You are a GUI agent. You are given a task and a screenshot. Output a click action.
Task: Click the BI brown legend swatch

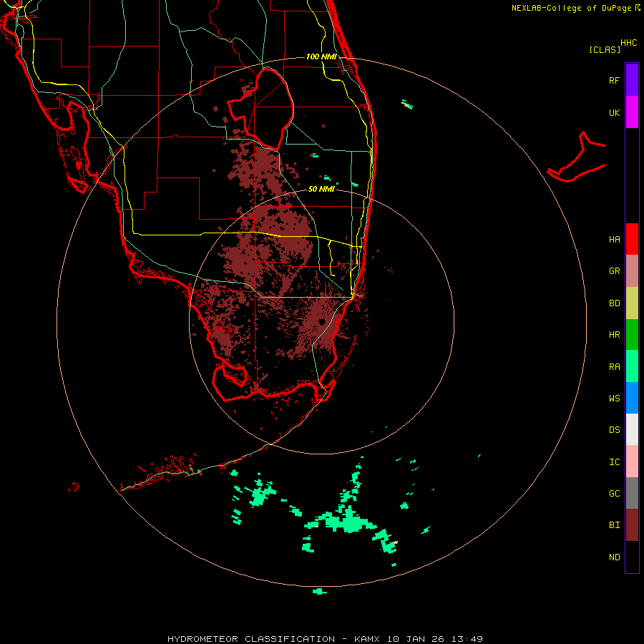click(632, 525)
